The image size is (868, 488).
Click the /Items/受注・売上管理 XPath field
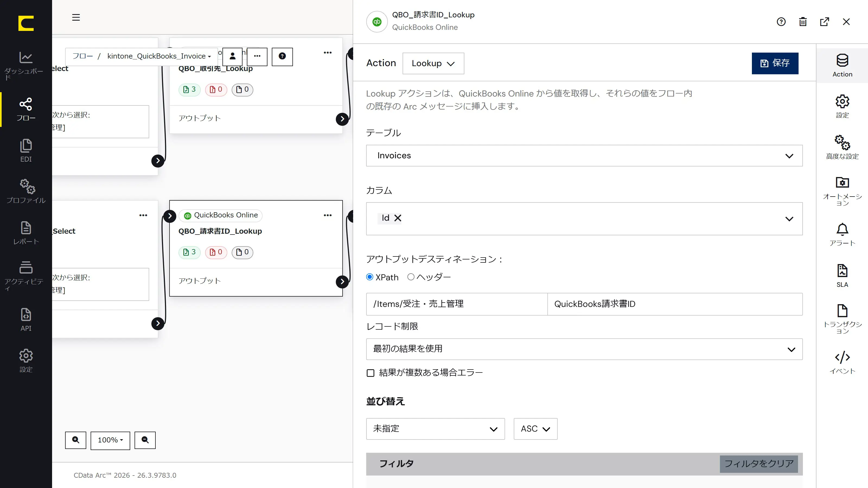(457, 304)
